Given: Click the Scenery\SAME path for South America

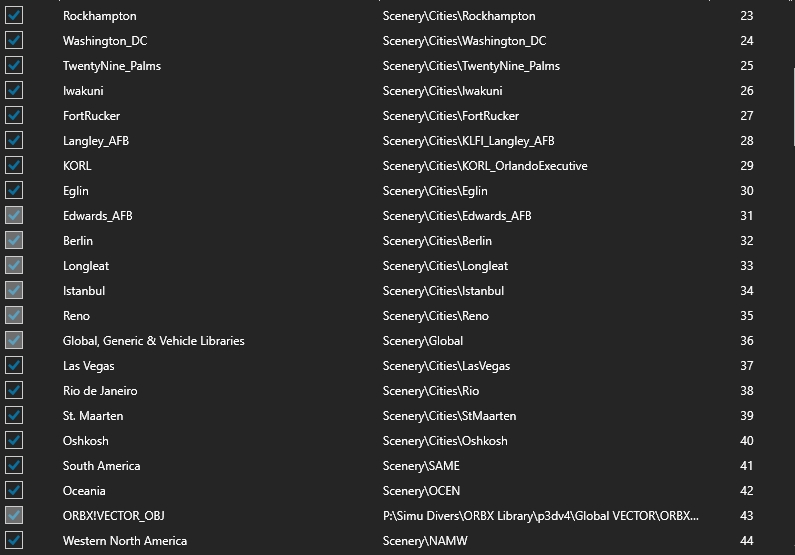Looking at the screenshot, I should point(421,466).
